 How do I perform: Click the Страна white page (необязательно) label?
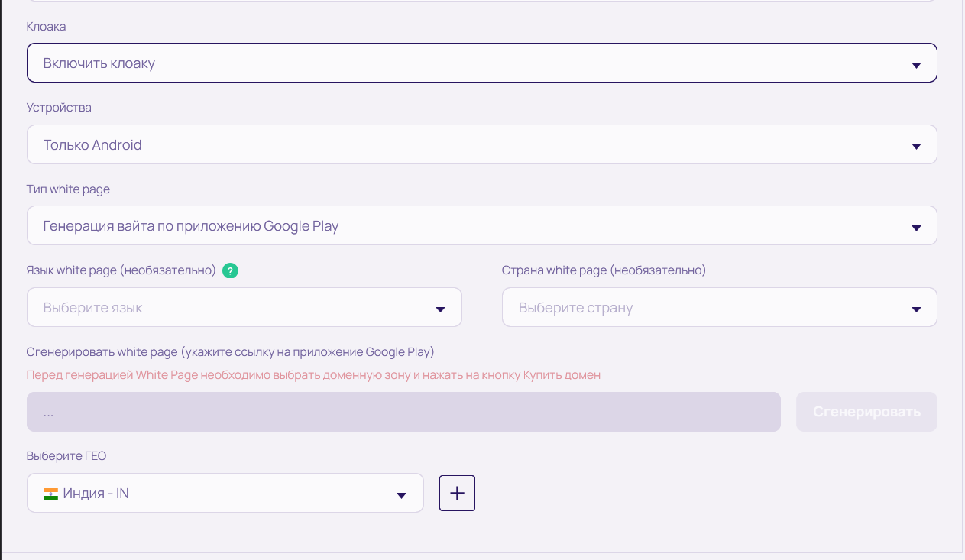click(604, 270)
